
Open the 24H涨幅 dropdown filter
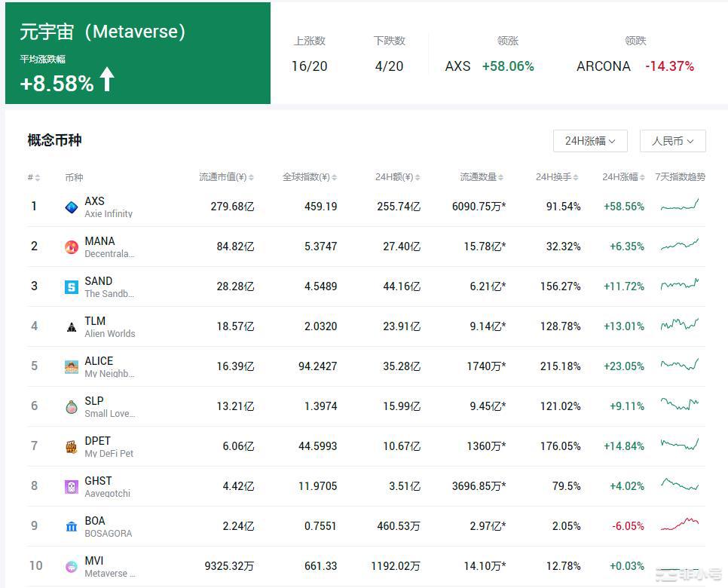tap(590, 141)
